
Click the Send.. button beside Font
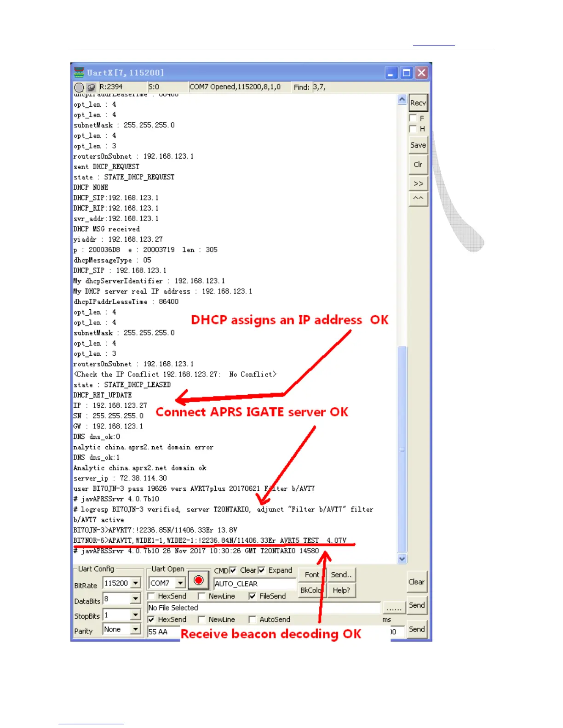click(341, 574)
